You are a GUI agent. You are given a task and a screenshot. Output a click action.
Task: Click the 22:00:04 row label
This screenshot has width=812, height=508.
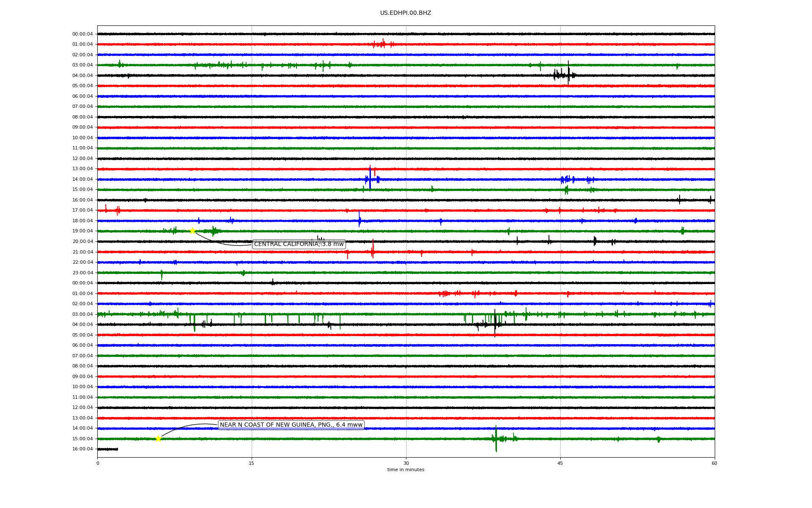click(x=82, y=262)
